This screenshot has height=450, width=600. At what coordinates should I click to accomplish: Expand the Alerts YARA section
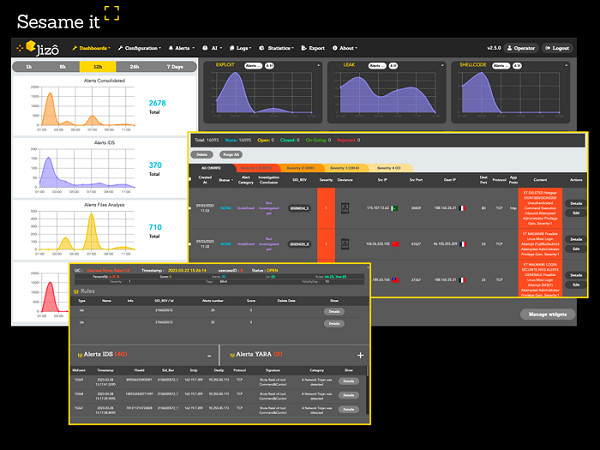[361, 355]
